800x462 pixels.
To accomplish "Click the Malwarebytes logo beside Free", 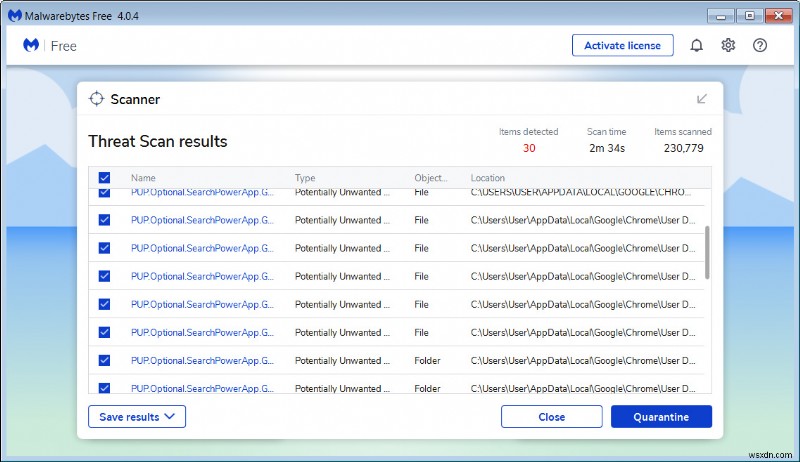I will coord(31,45).
